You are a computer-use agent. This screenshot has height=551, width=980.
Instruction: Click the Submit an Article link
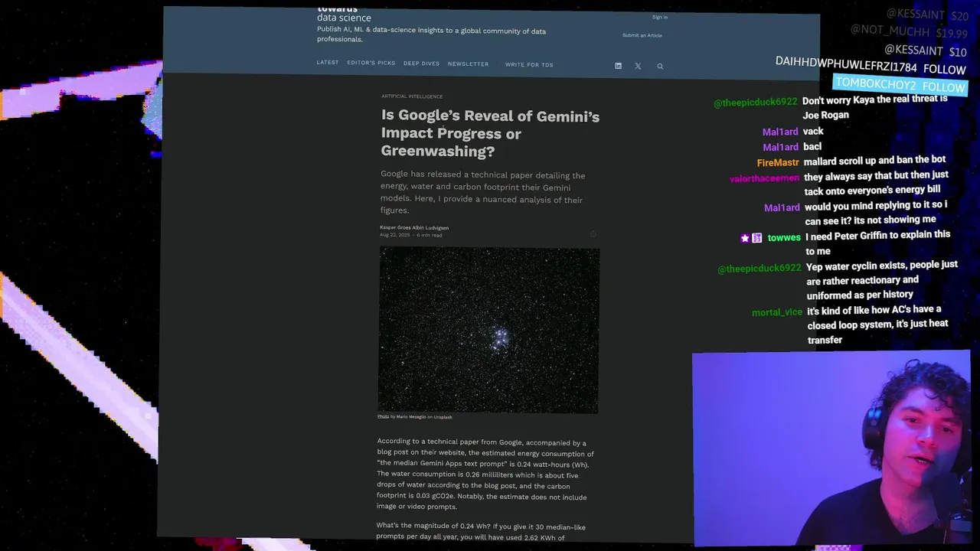pos(642,35)
